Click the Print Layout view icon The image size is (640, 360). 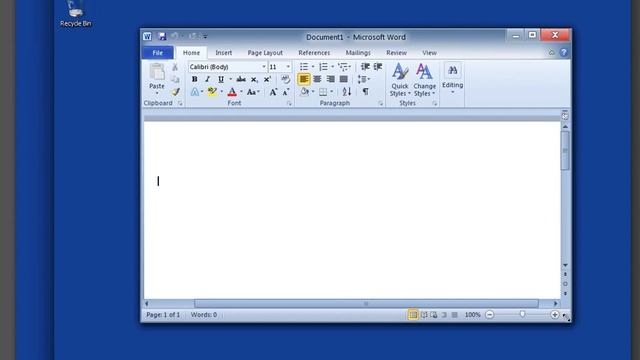[x=413, y=315]
